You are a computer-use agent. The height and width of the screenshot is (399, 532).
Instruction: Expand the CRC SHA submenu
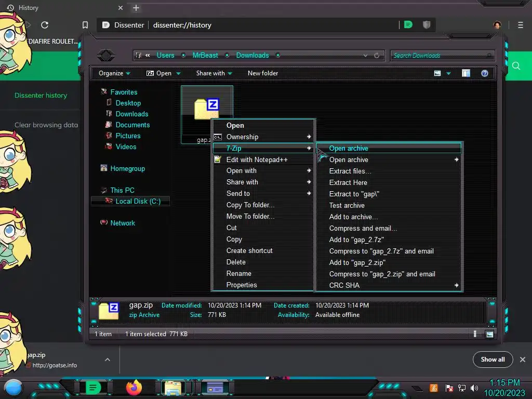click(x=390, y=285)
